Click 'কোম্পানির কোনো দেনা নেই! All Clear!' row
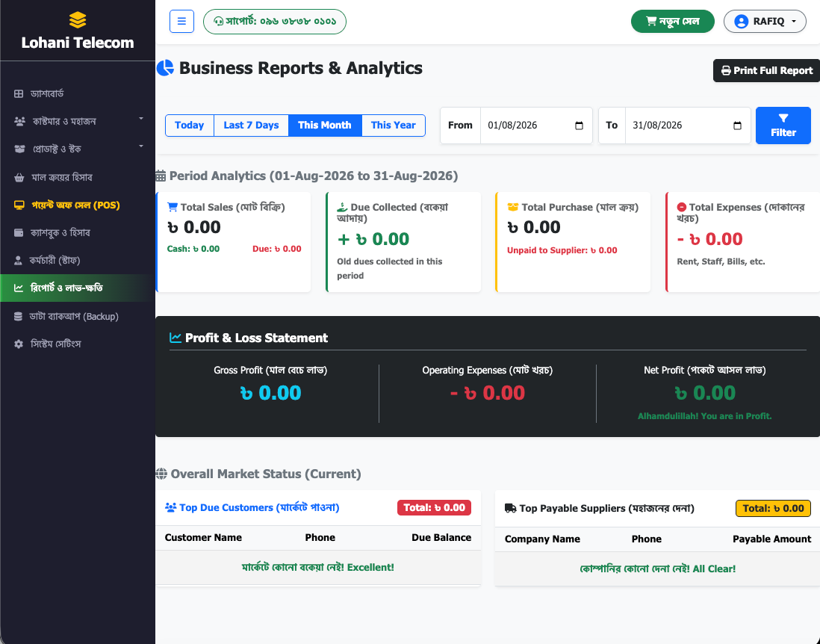Image resolution: width=820 pixels, height=644 pixels. (657, 569)
